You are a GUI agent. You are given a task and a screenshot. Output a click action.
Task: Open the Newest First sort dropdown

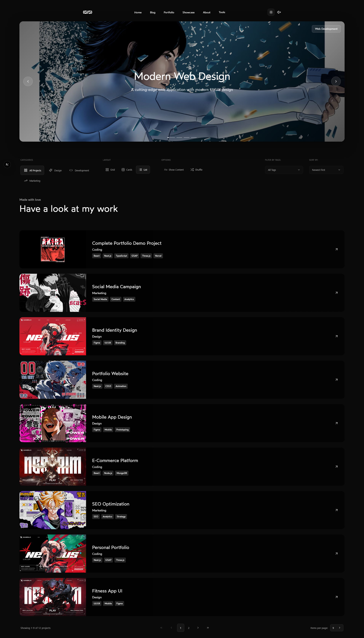pyautogui.click(x=326, y=170)
